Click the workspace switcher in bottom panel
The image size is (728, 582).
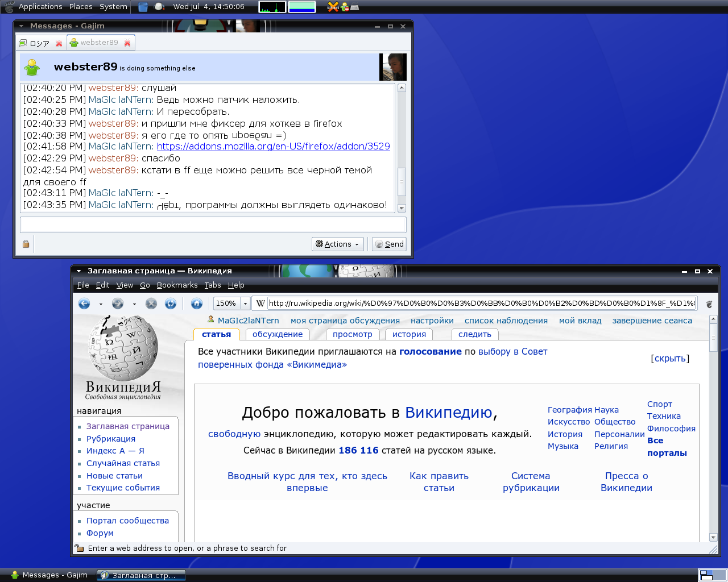pyautogui.click(x=713, y=575)
